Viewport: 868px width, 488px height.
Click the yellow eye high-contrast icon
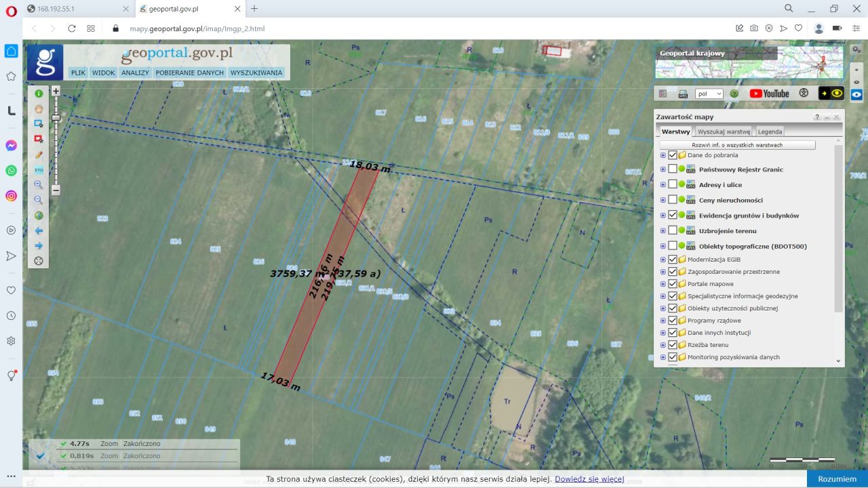[831, 94]
